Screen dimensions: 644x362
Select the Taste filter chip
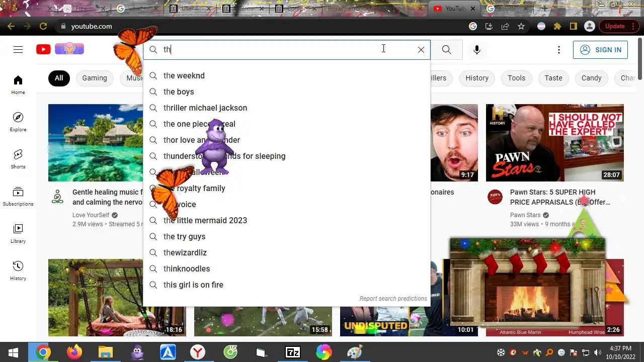(553, 78)
